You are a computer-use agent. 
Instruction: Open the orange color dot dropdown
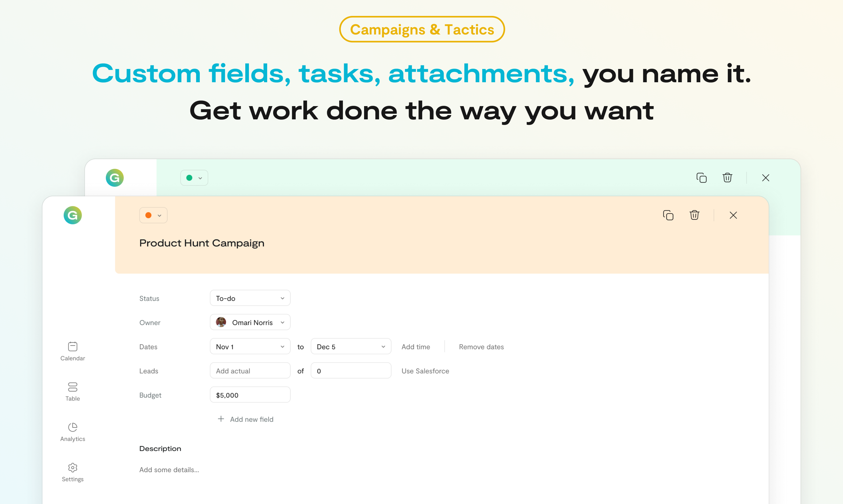[x=153, y=215]
